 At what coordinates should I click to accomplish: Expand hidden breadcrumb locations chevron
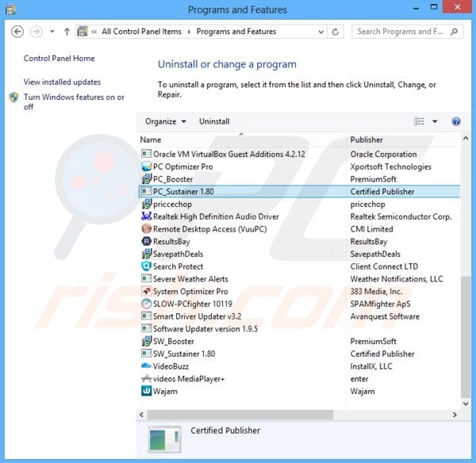click(x=94, y=32)
